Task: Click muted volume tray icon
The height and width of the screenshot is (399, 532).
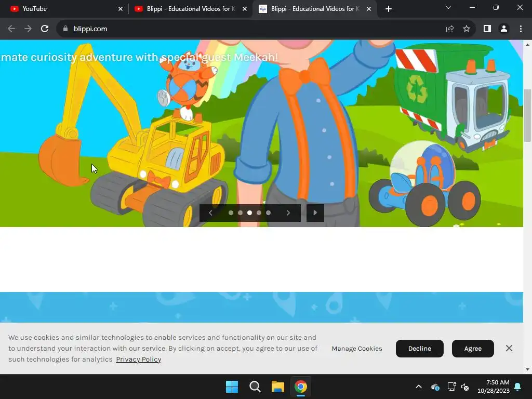Action: click(465, 387)
